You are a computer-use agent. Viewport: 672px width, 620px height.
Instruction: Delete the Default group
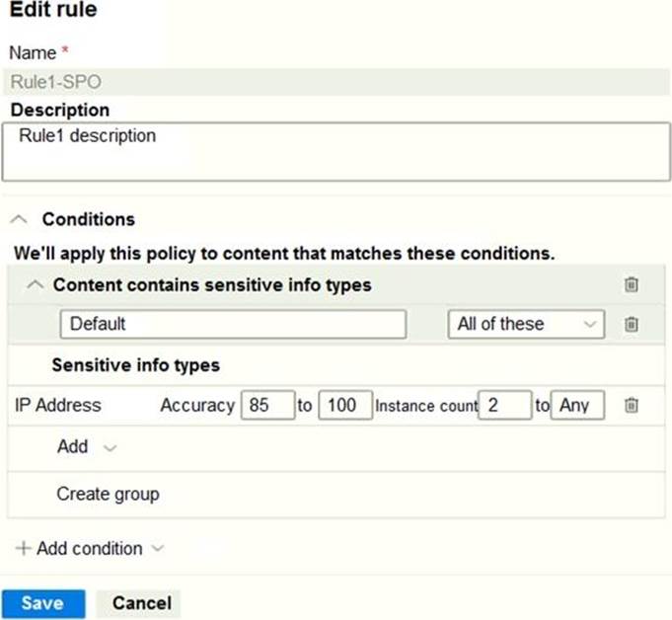(632, 324)
